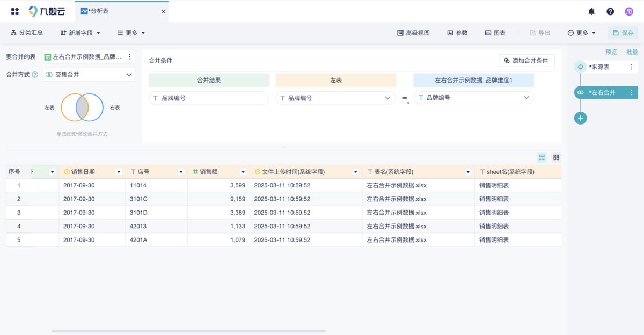The image size is (644, 335).
Task: Click the horizontal table scrollbar
Action: tap(188, 331)
